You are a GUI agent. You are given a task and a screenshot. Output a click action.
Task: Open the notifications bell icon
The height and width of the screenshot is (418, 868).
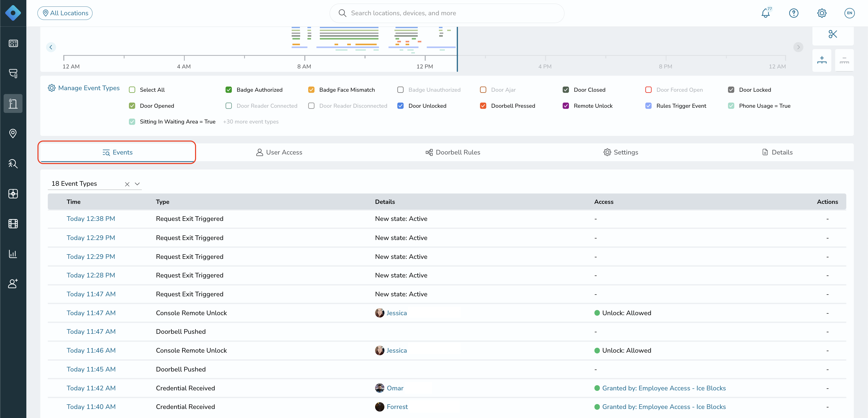click(x=765, y=13)
